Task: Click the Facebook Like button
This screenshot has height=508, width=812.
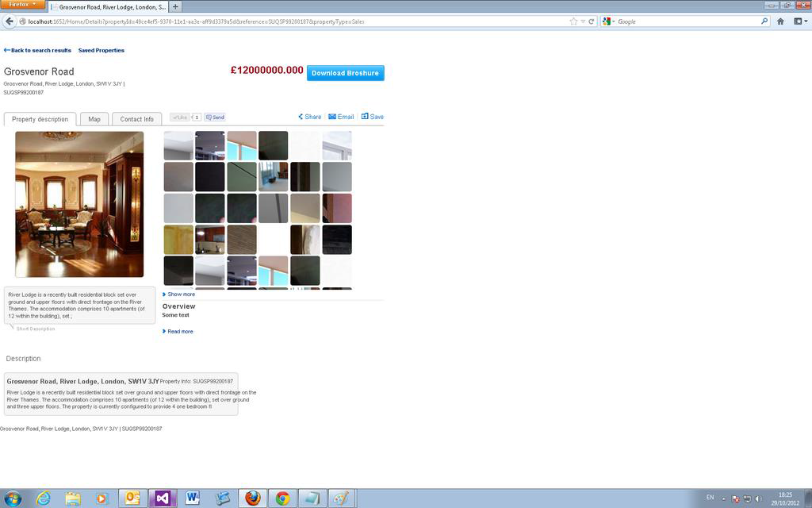Action: tap(180, 117)
